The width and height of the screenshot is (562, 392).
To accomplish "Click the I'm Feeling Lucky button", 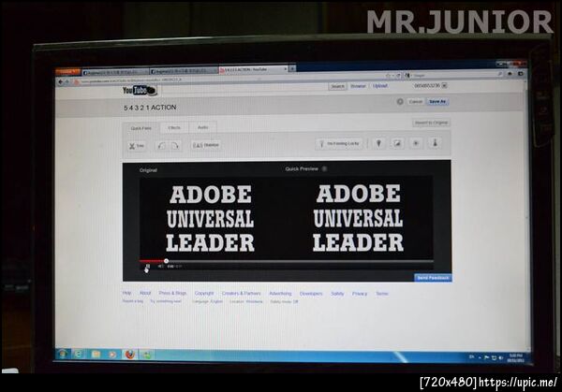I will point(339,143).
